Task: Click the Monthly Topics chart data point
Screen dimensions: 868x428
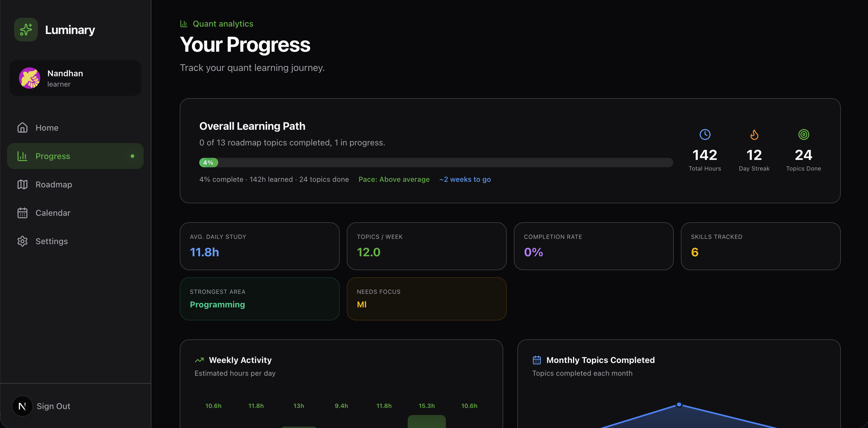Action: [679, 404]
